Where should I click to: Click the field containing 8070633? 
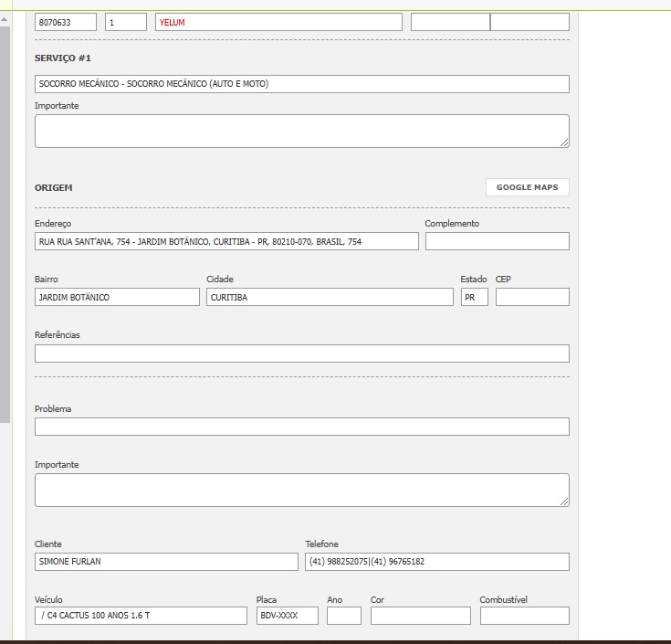coord(66,22)
